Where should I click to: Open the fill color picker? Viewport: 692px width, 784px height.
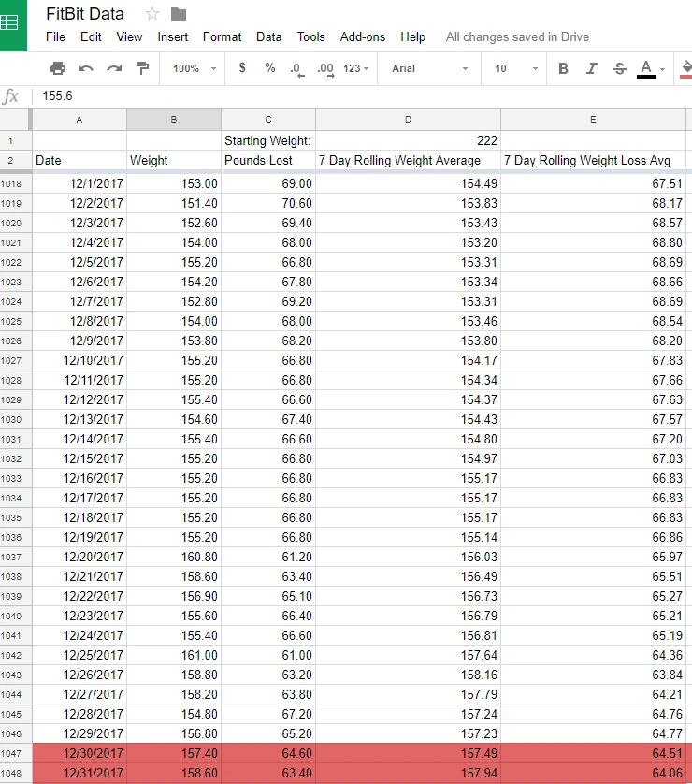click(x=686, y=69)
